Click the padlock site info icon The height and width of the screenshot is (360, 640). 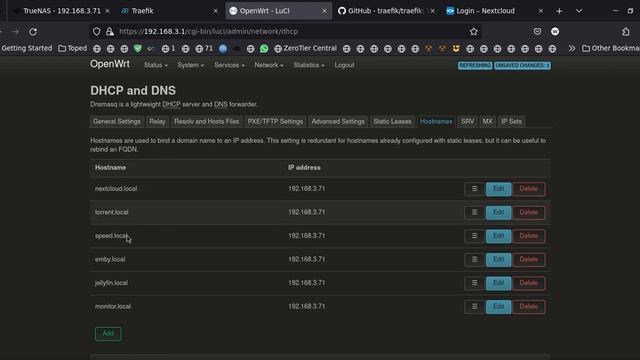[x=109, y=31]
